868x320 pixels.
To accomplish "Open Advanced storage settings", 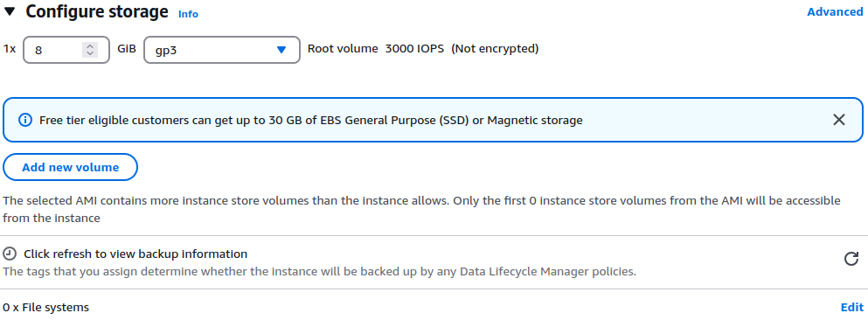I will pyautogui.click(x=835, y=11).
